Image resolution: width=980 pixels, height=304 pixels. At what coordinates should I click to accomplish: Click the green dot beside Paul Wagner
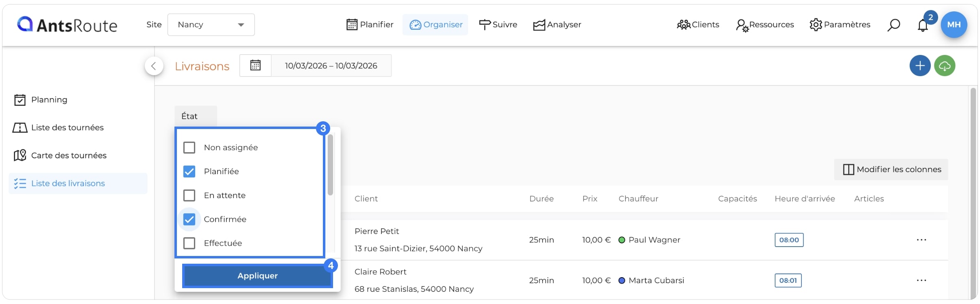pyautogui.click(x=621, y=240)
